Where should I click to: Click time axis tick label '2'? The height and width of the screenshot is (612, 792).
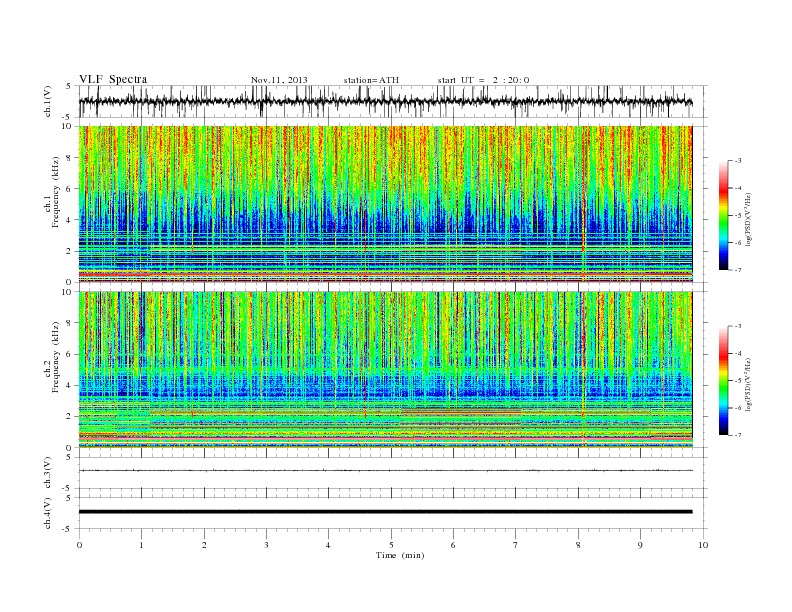(204, 545)
